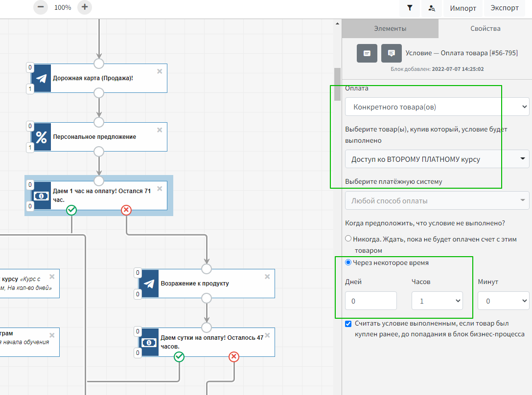Image resolution: width=532 pixels, height=395 pixels.
Task: Switch to the Элементы tab
Action: coord(390,28)
